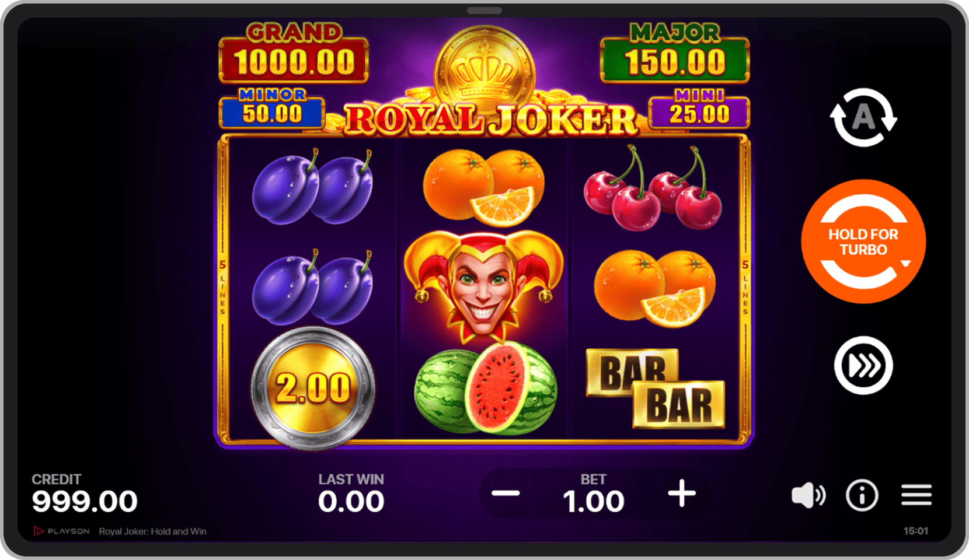Click the double BAR symbol
The width and height of the screenshot is (969, 560).
(655, 388)
